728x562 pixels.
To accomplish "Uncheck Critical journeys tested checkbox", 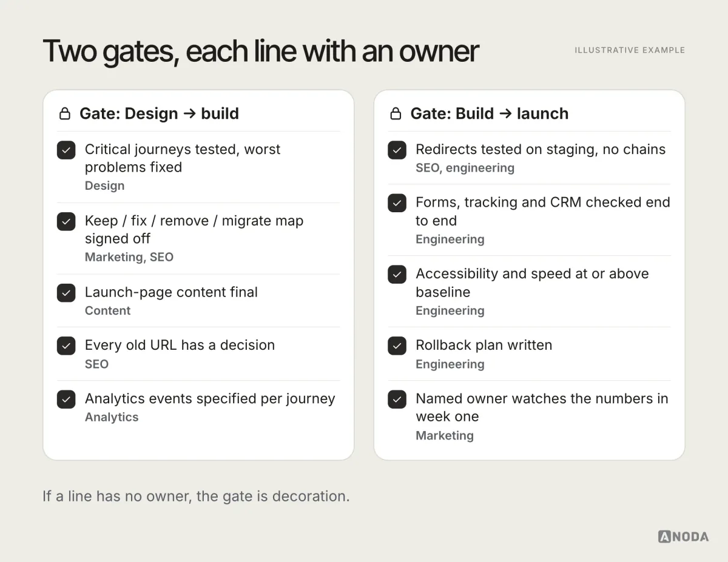I will tap(66, 150).
